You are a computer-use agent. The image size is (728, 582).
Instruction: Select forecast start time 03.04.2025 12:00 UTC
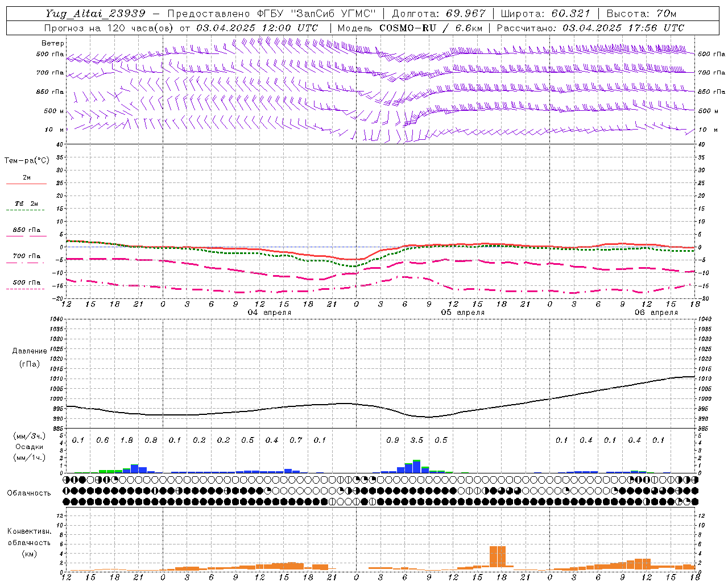click(257, 28)
